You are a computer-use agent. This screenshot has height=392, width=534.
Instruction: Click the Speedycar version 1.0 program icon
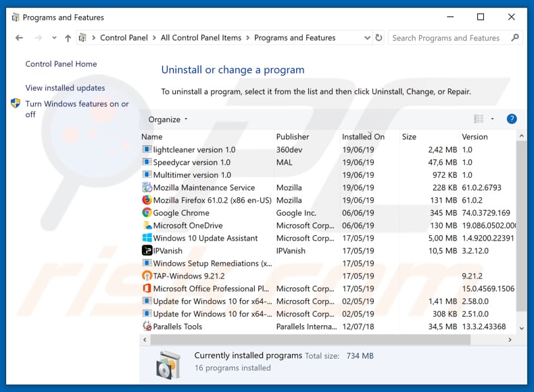pyautogui.click(x=147, y=162)
